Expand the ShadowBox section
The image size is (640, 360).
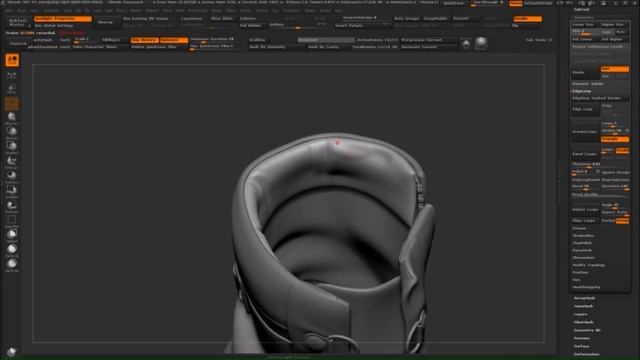pos(583,236)
